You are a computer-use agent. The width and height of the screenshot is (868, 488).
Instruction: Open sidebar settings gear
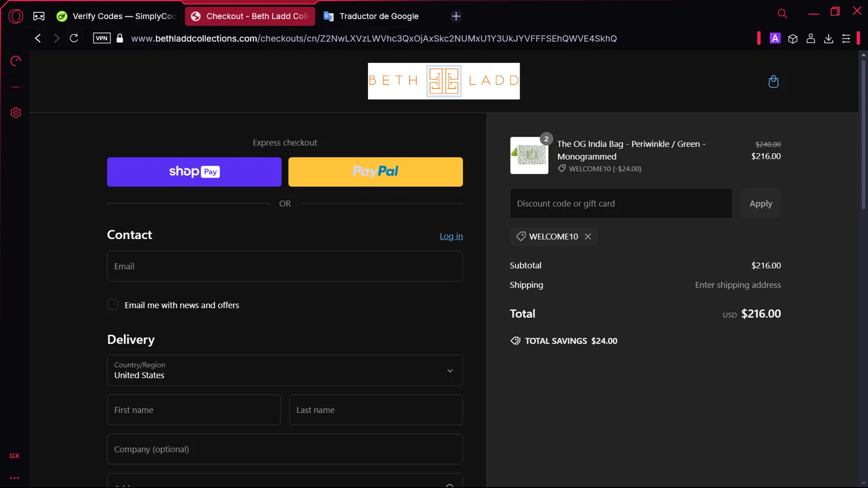pos(16,113)
